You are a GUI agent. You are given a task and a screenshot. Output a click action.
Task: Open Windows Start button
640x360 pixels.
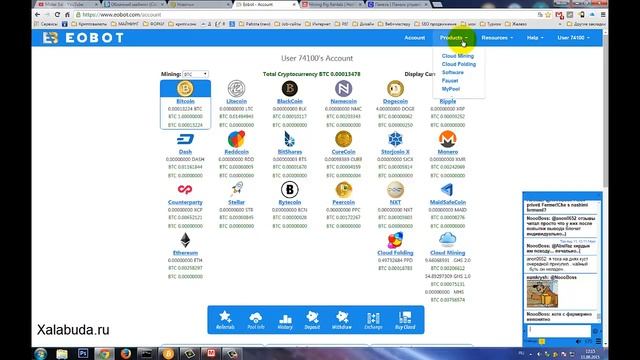click(40, 353)
